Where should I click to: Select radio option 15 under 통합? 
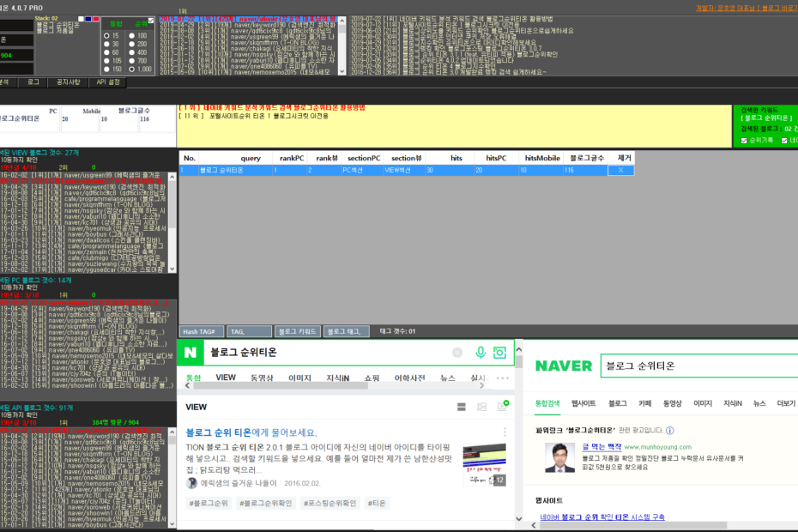(x=106, y=36)
